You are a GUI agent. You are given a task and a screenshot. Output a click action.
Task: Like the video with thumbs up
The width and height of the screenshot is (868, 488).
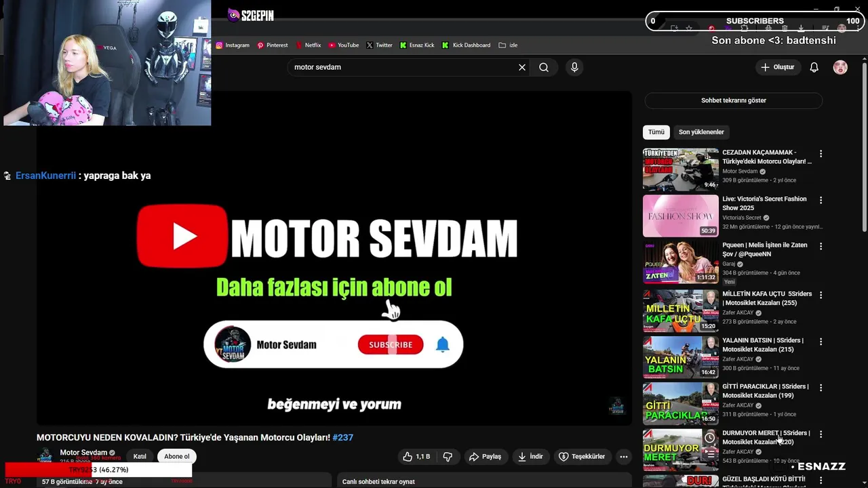tap(416, 457)
